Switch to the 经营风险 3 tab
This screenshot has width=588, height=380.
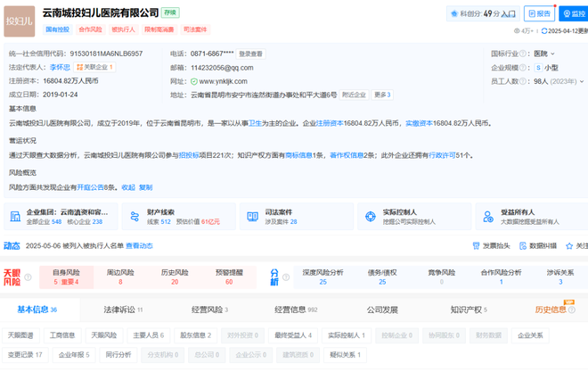coord(209,310)
